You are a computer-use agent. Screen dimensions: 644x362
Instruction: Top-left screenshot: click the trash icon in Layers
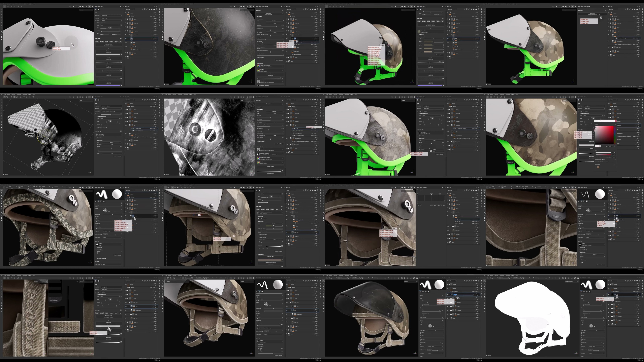click(x=157, y=9)
